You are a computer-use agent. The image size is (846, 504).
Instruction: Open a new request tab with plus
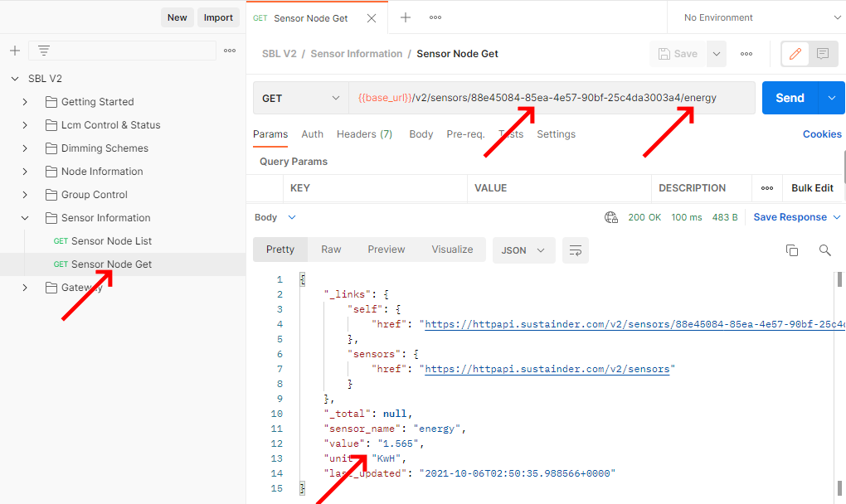pyautogui.click(x=406, y=17)
